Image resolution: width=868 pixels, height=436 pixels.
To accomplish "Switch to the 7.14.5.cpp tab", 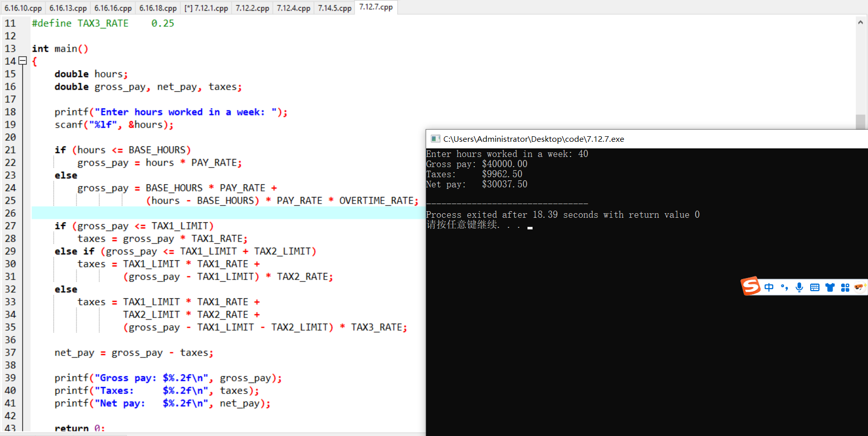I will 334,8.
